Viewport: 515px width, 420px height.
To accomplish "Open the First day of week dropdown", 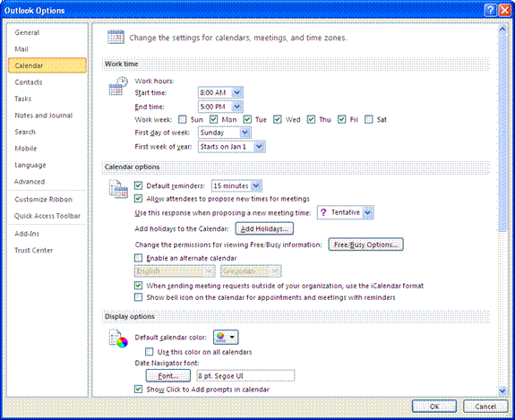I will [225, 133].
